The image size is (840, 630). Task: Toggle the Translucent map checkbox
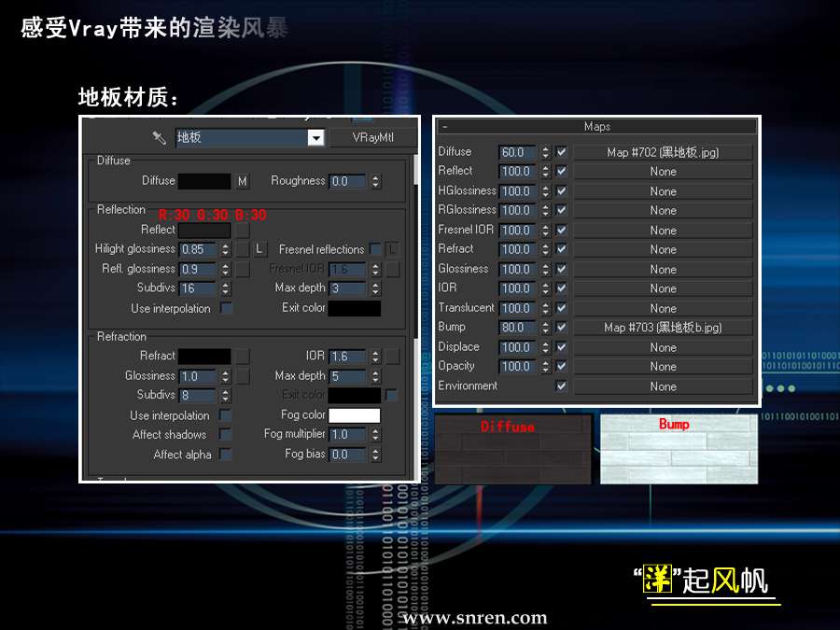561,308
